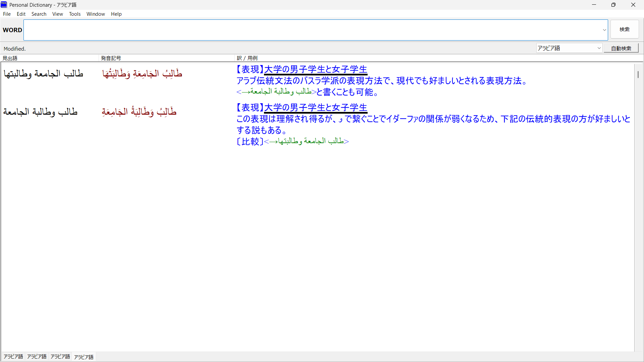Screen dimensions: 644x362
Task: Open the Window menu
Action: tap(96, 14)
